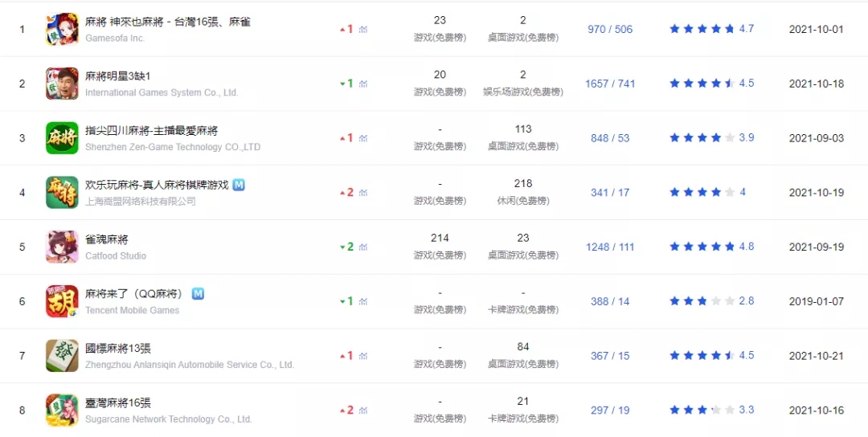Click the 3.9 star rating
Viewport: 868px width, 437px height.
coord(711,137)
